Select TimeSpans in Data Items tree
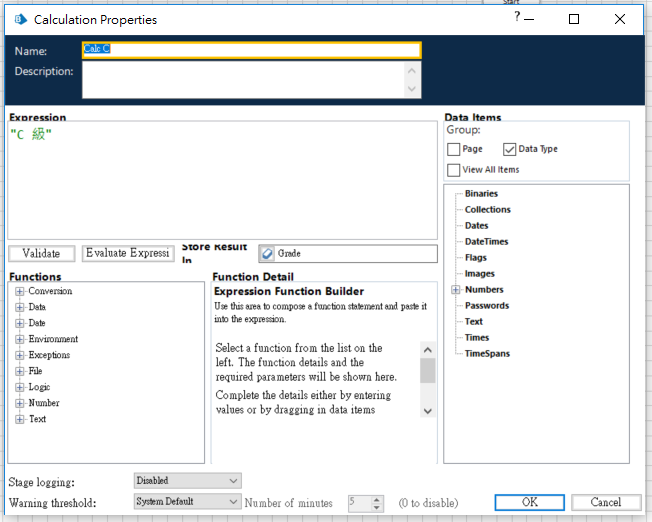Viewport: 652px width, 522px height. pos(487,354)
